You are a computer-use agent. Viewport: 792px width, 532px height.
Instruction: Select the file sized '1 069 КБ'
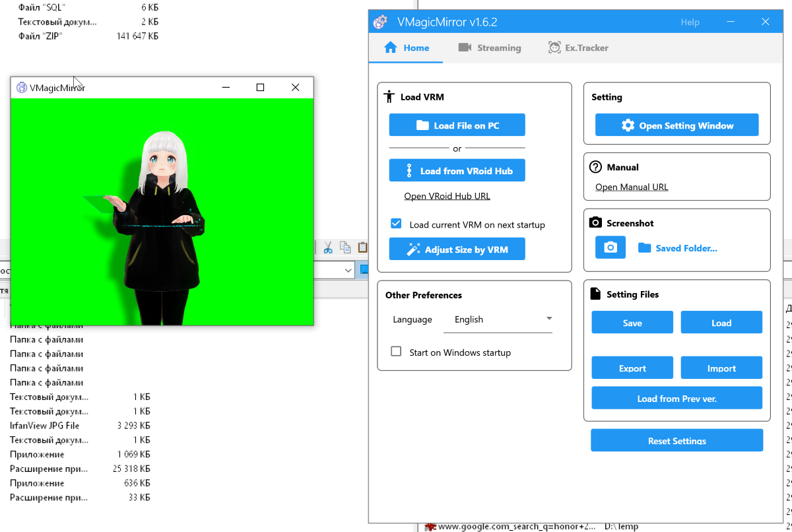(x=133, y=454)
